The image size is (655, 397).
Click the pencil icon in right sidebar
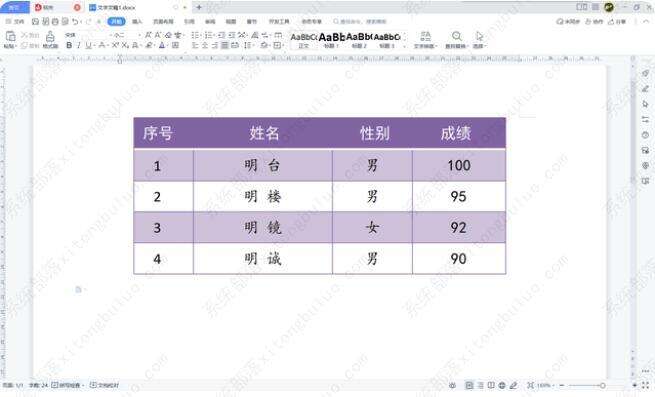coord(645,89)
